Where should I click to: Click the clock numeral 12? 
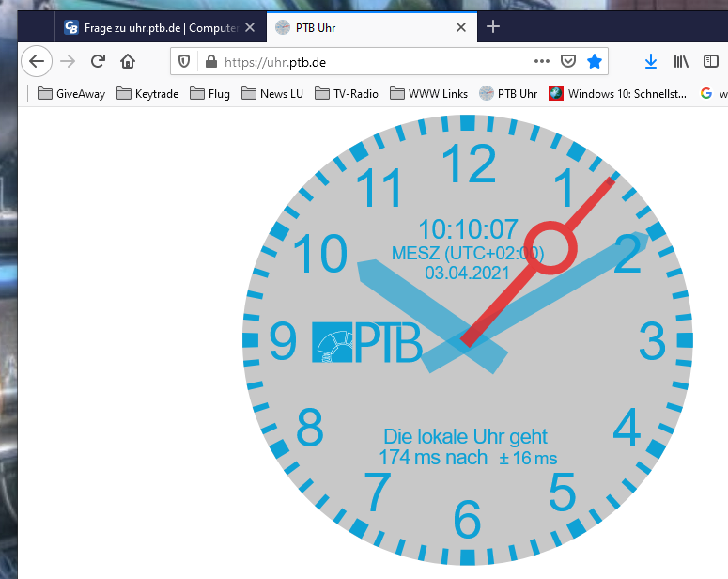[x=469, y=164]
